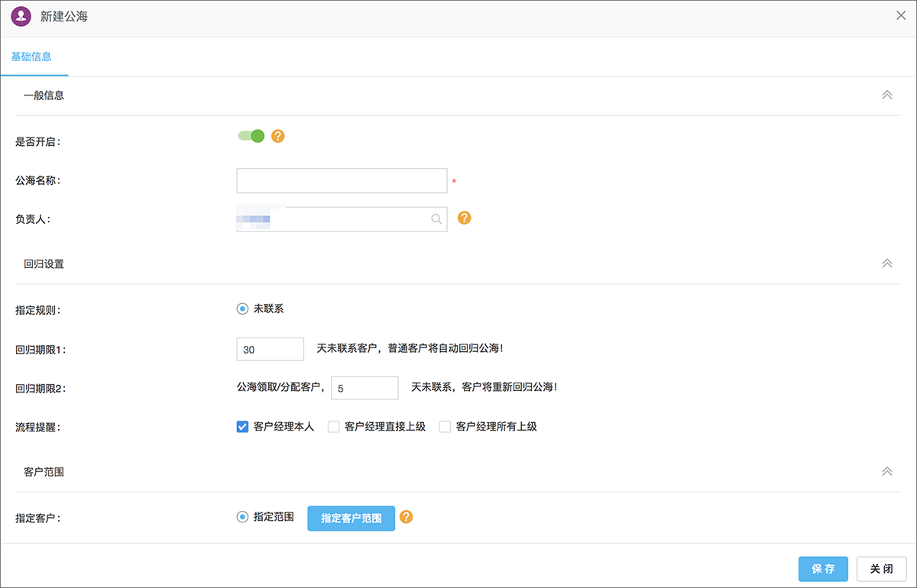Click the 一般信息 section title

coord(44,95)
